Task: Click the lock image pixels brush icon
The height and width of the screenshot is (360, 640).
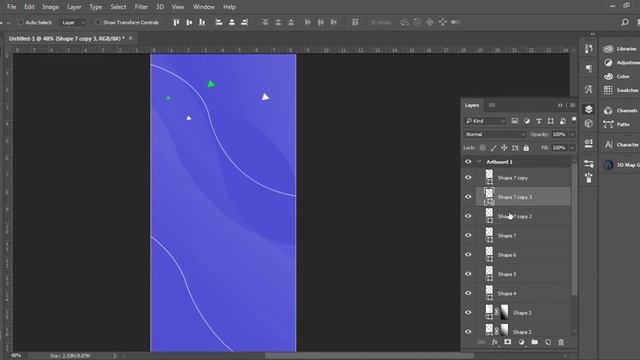Action: tap(493, 148)
